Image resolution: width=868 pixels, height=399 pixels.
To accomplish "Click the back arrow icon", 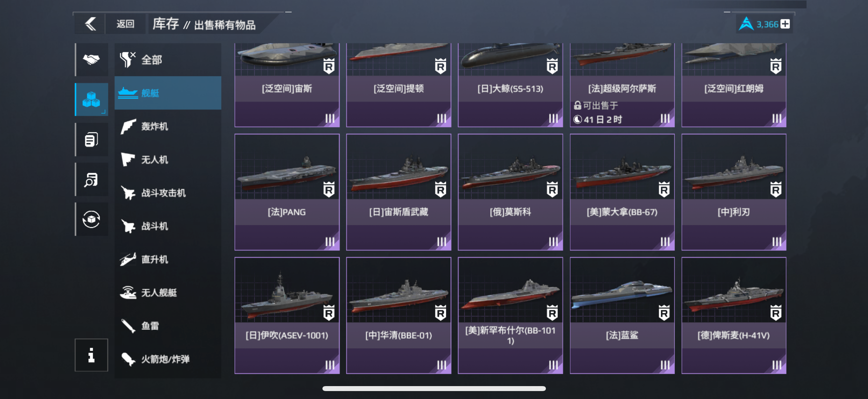I will click(90, 24).
